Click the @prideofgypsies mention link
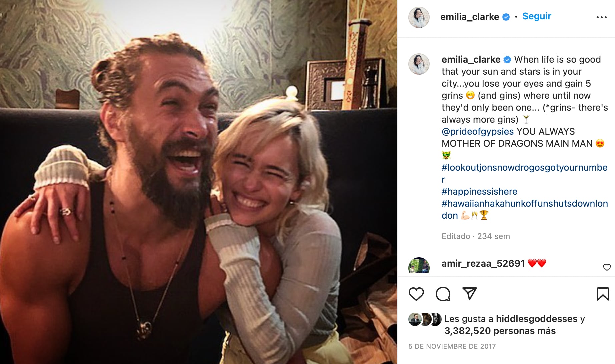Screen dimensions: 615x364 tap(477, 131)
